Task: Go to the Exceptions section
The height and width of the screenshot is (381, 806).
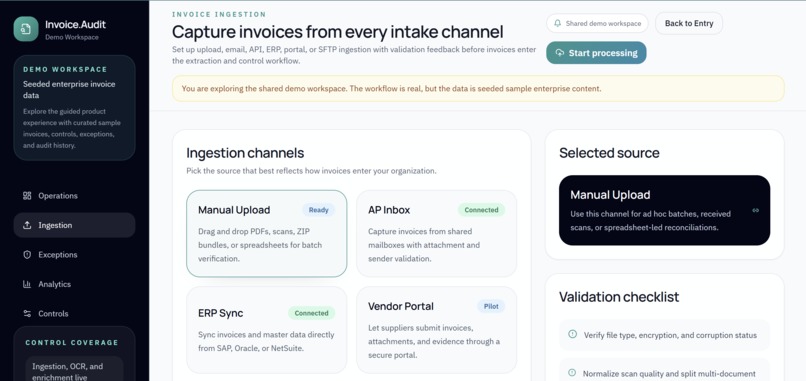Action: coord(75,255)
